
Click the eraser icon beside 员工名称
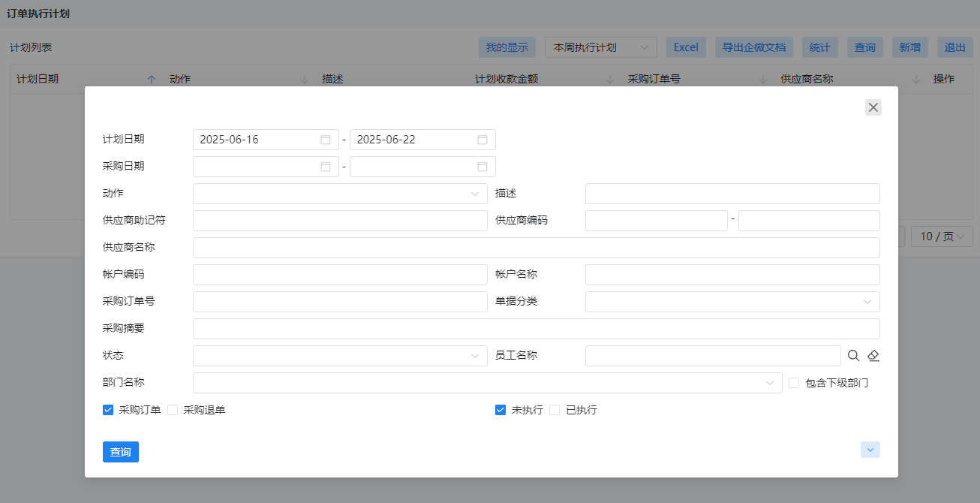(873, 356)
